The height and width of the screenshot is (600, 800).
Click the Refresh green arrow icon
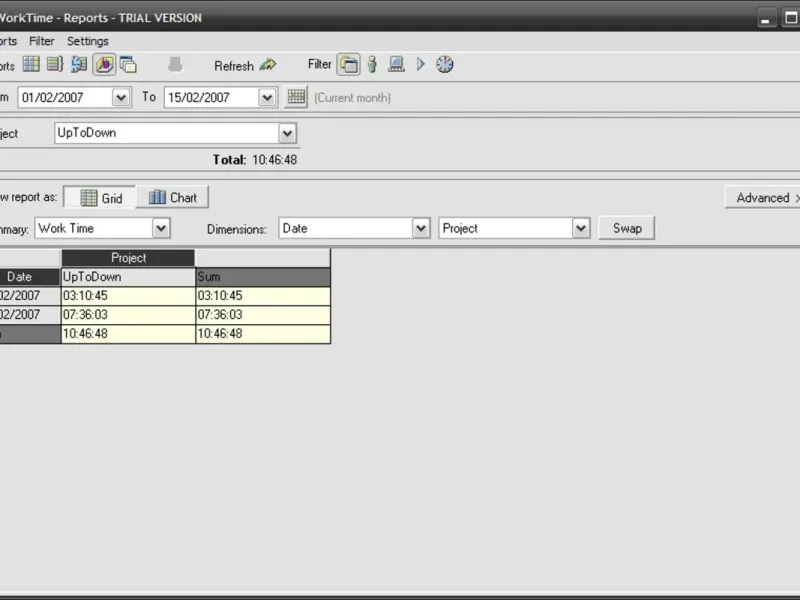coord(268,65)
